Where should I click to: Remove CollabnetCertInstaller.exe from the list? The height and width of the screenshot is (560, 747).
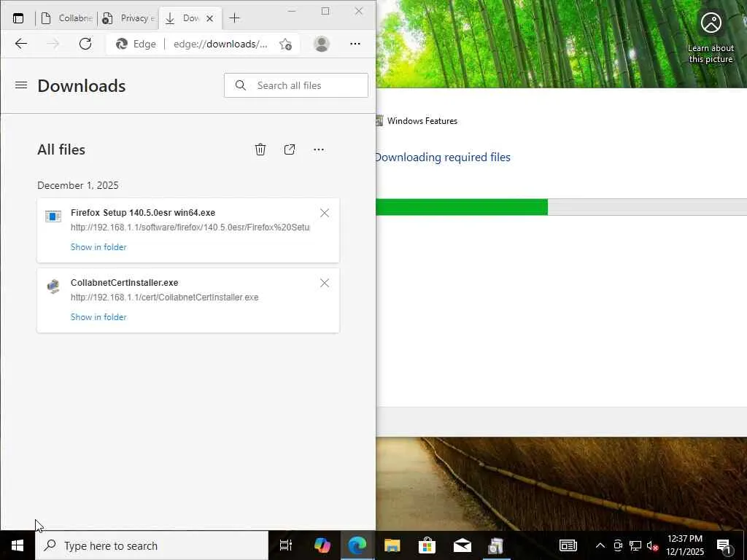(x=325, y=283)
